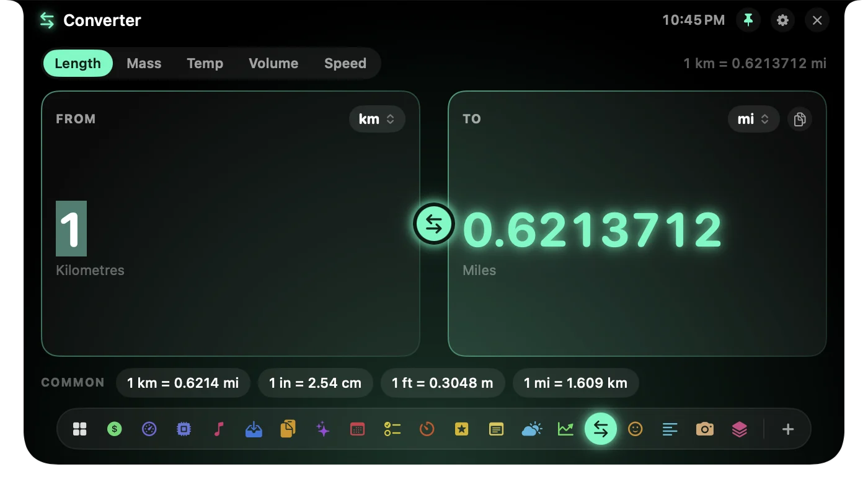Open the pink stacked layers icon

point(739,429)
